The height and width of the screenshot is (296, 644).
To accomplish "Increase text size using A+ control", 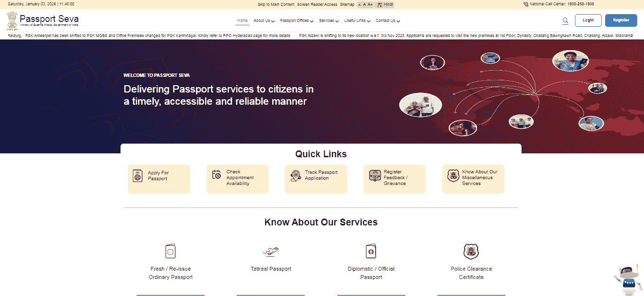I will [x=370, y=4].
